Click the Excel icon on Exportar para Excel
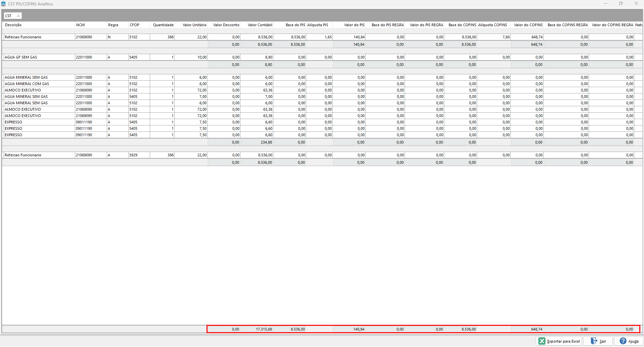This screenshot has height=347, width=644. coord(542,341)
